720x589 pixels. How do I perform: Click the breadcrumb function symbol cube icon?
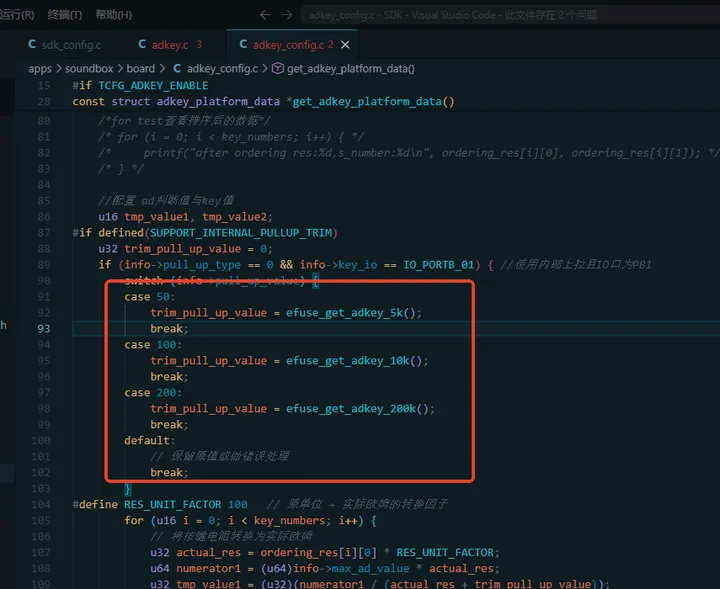click(x=277, y=69)
